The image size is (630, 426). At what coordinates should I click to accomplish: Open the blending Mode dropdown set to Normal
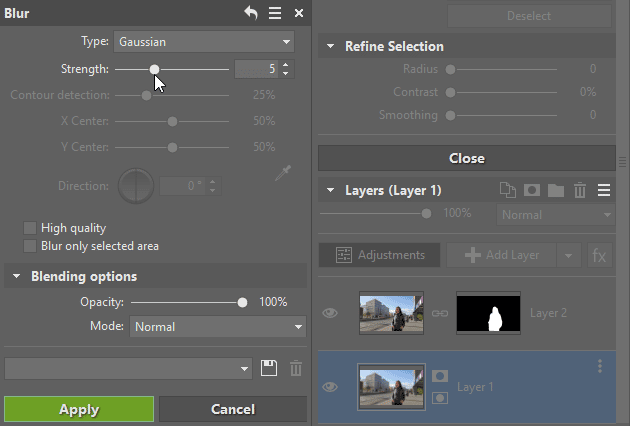pos(218,326)
